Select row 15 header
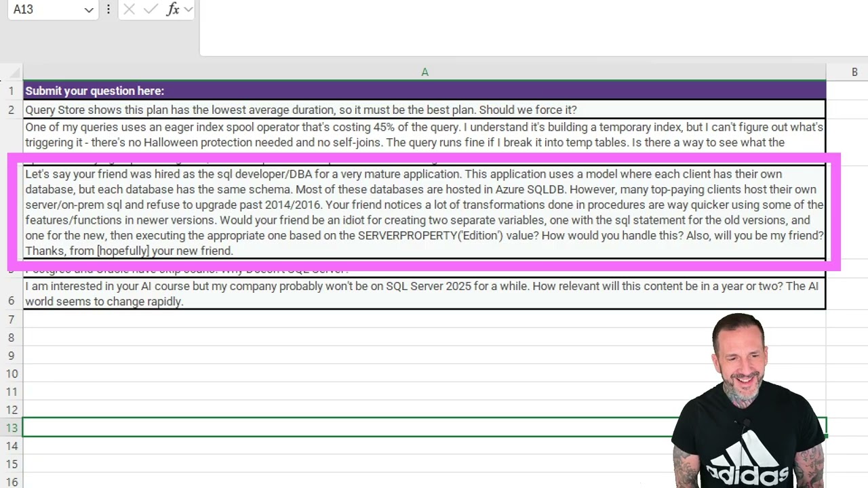868x488 pixels. pos(11,464)
